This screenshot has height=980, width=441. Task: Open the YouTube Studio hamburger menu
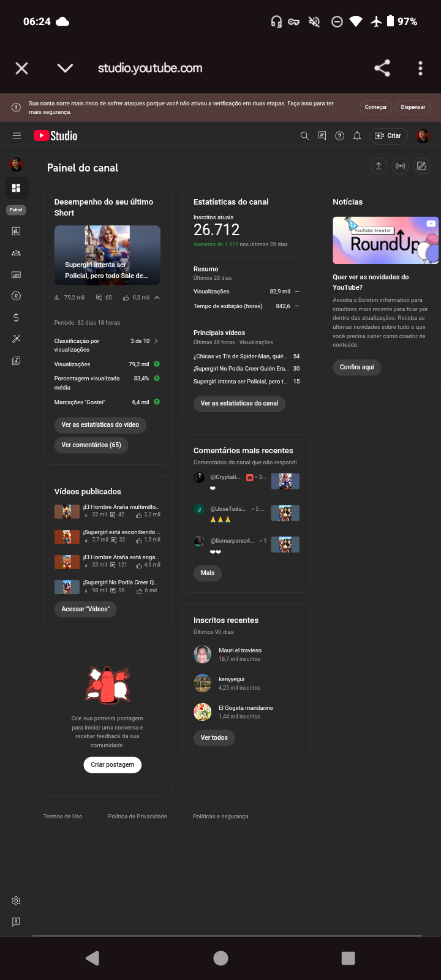point(17,136)
